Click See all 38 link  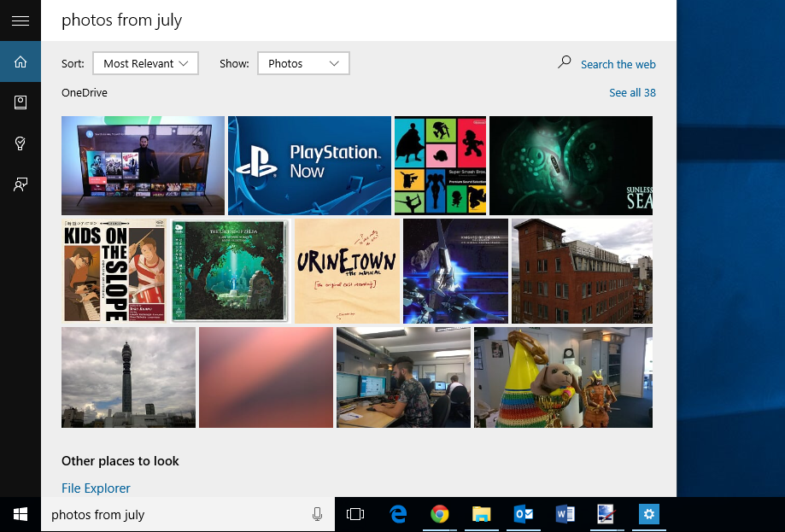click(x=632, y=92)
